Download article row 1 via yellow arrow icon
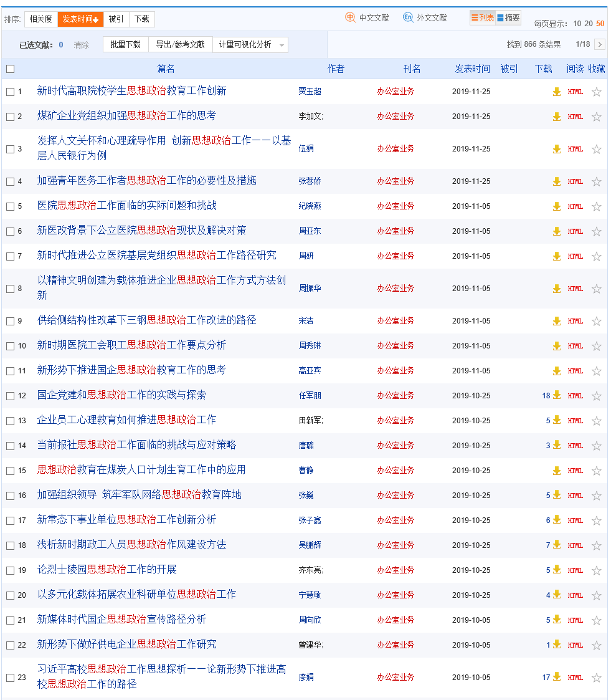Image resolution: width=611 pixels, height=700 pixels. click(x=557, y=92)
